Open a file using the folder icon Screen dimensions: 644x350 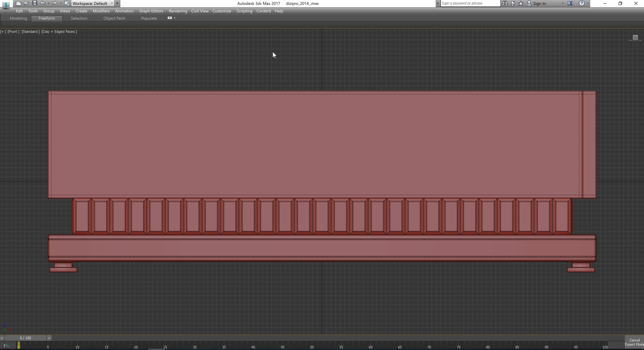coord(27,3)
